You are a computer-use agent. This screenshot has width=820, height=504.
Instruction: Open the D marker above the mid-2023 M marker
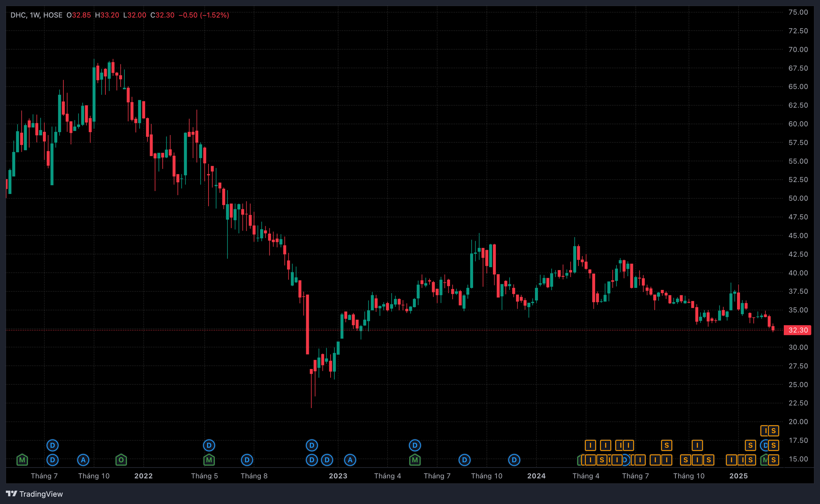415,445
